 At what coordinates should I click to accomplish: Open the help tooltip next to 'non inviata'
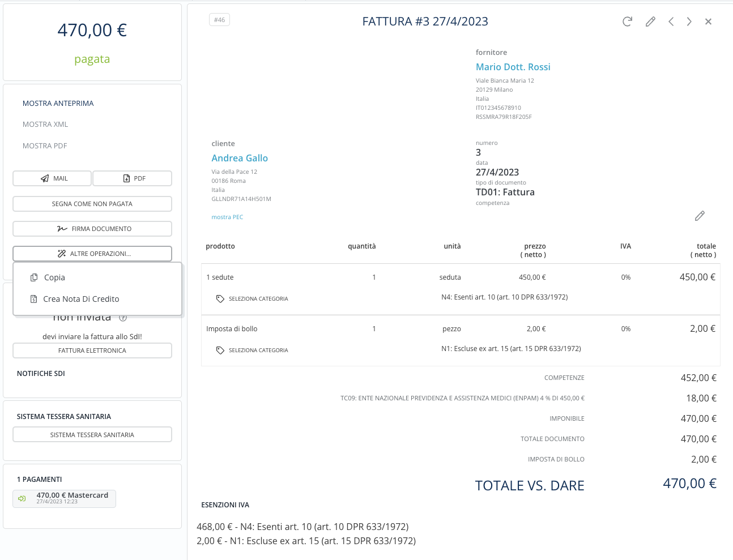pyautogui.click(x=124, y=317)
